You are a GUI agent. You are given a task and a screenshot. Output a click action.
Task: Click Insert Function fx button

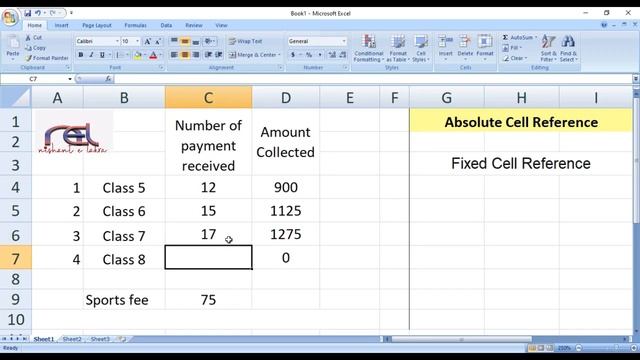(108, 79)
